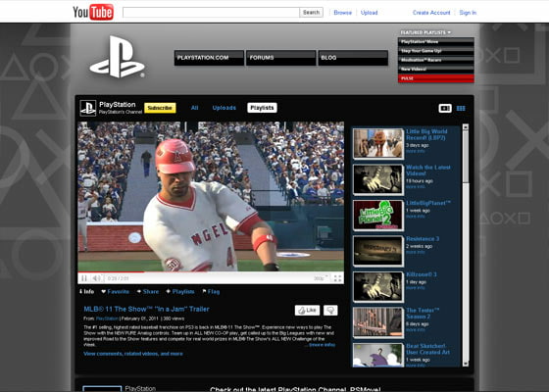549x392 pixels.
Task: Select the Info tab below video
Action: [x=87, y=292]
